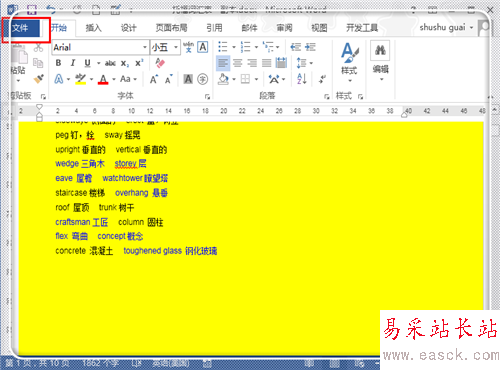Open the 编辑 editing binoculars button
This screenshot has width=500, height=370.
(380, 62)
